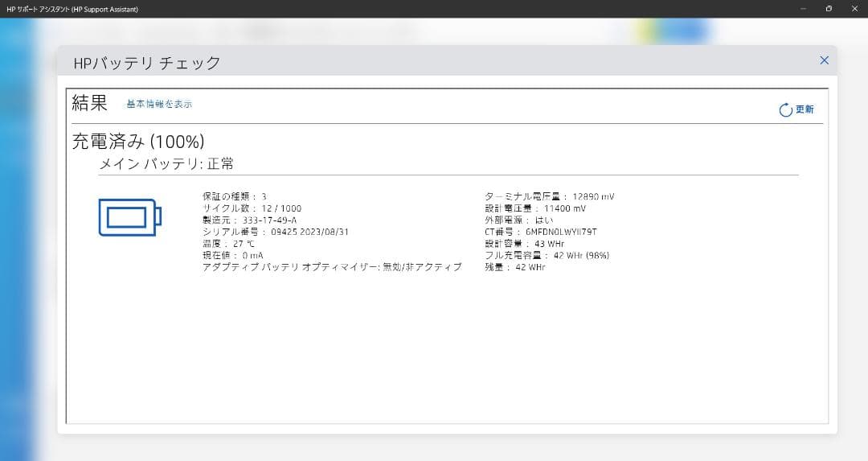
Task: Select the 残量 42 WHr row
Action: click(x=515, y=266)
